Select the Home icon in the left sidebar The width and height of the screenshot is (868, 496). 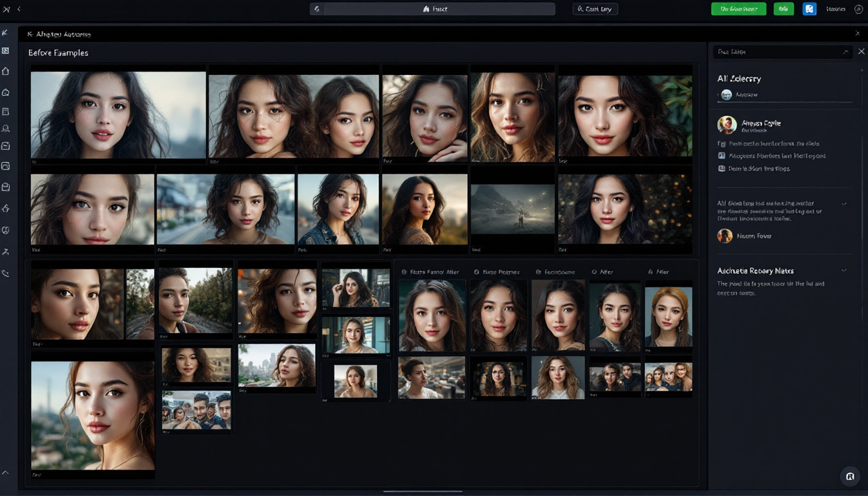(5, 71)
